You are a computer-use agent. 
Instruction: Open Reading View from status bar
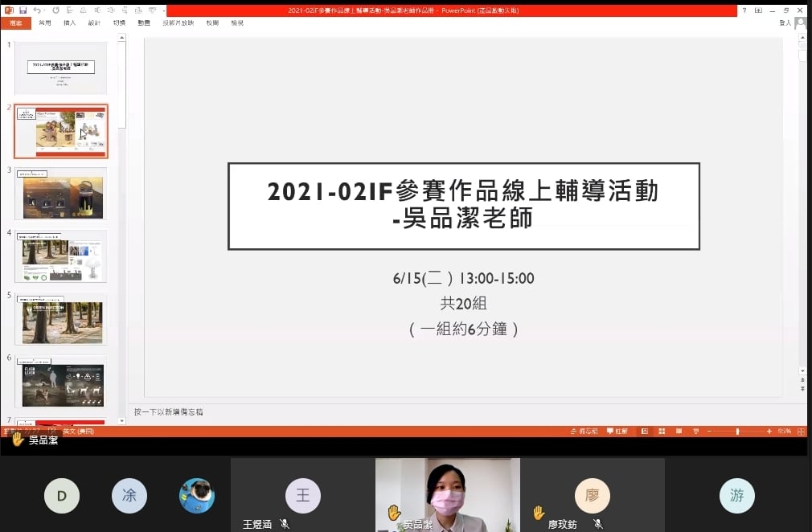pos(679,432)
